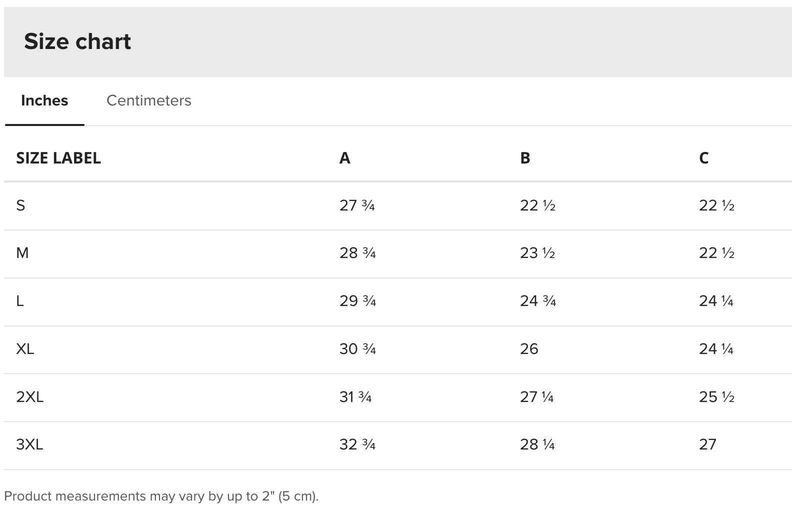This screenshot has height=532, width=792.
Task: Select the 2XL size row label
Action: 30,397
